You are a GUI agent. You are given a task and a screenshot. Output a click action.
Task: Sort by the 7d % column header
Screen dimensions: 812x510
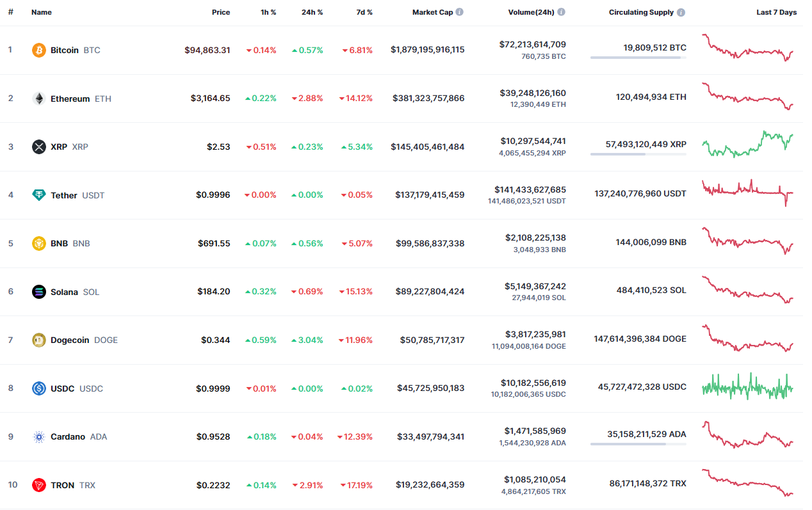pos(363,12)
